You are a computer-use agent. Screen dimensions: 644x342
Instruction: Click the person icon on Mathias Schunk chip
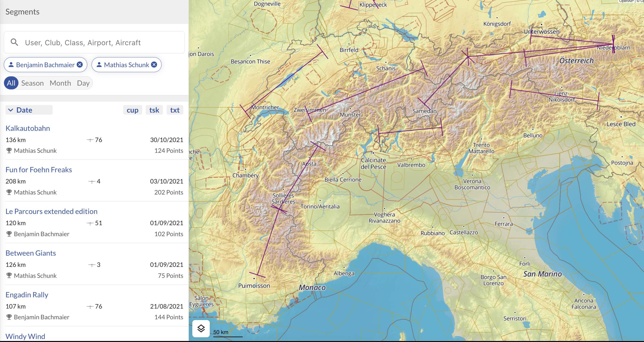pyautogui.click(x=99, y=65)
